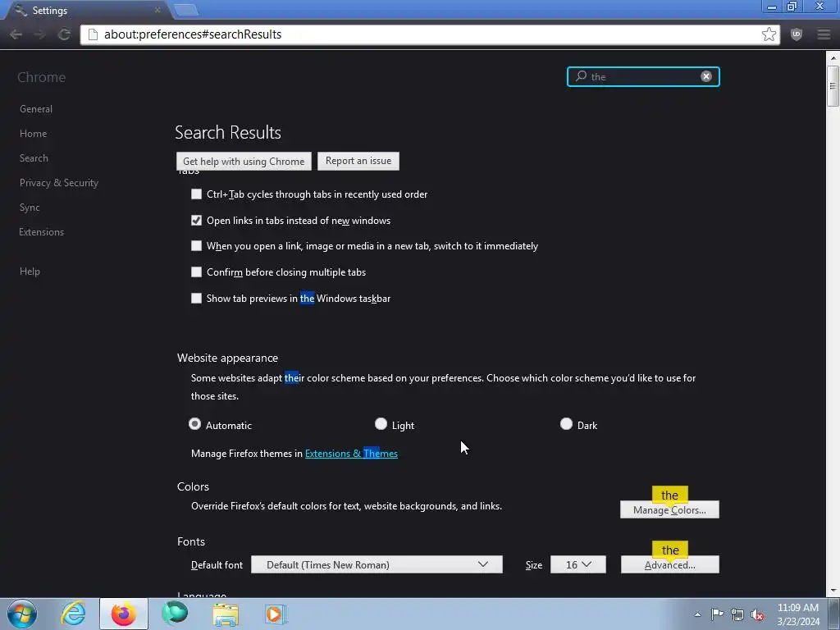Select Dark color scheme radio
The height and width of the screenshot is (630, 840).
coord(566,424)
